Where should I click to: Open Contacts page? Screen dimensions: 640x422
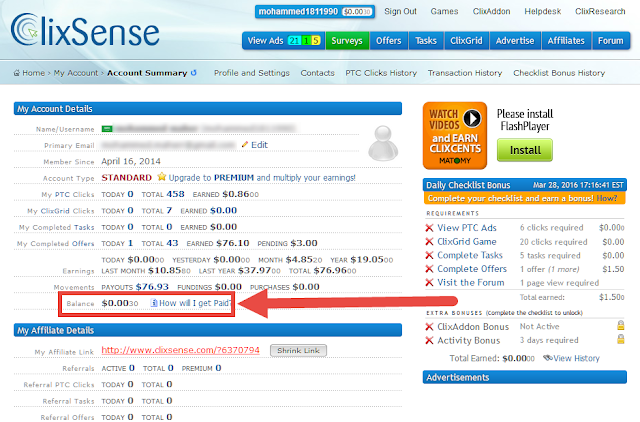pyautogui.click(x=317, y=73)
